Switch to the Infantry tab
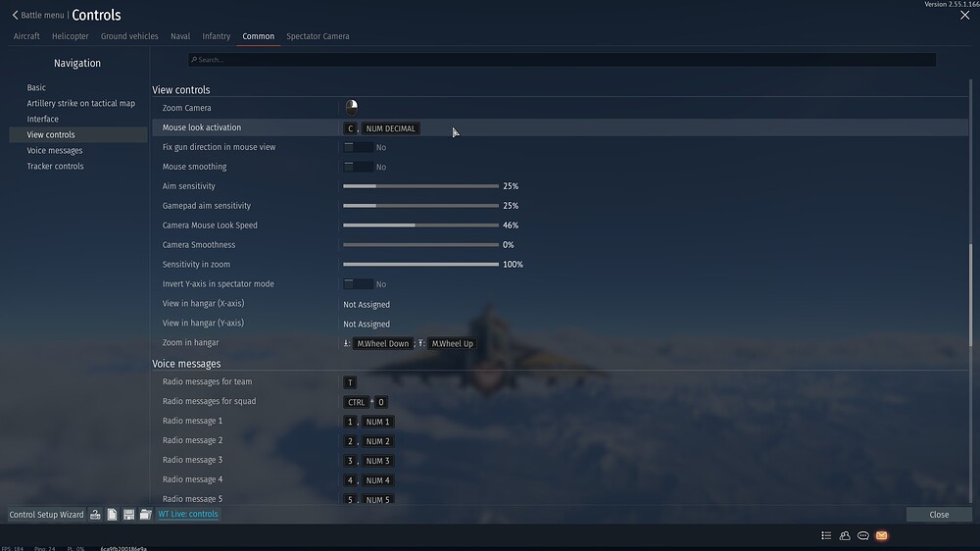Screen dimensions: 980x551 point(217,36)
